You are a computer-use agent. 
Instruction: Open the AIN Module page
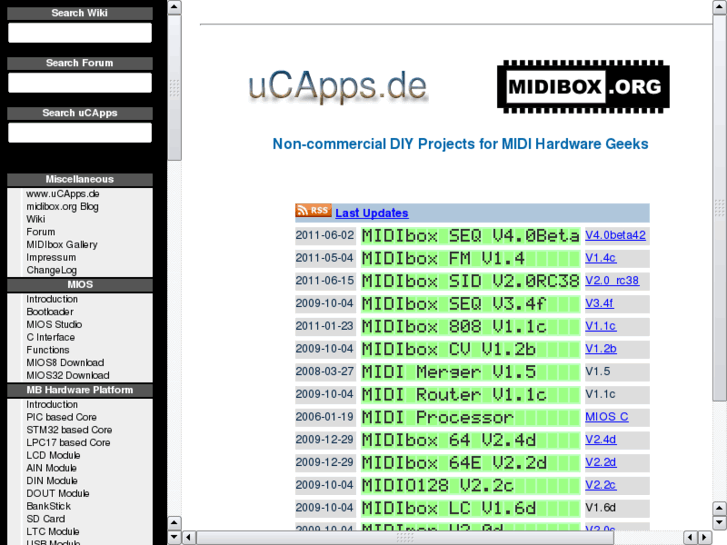coord(51,468)
